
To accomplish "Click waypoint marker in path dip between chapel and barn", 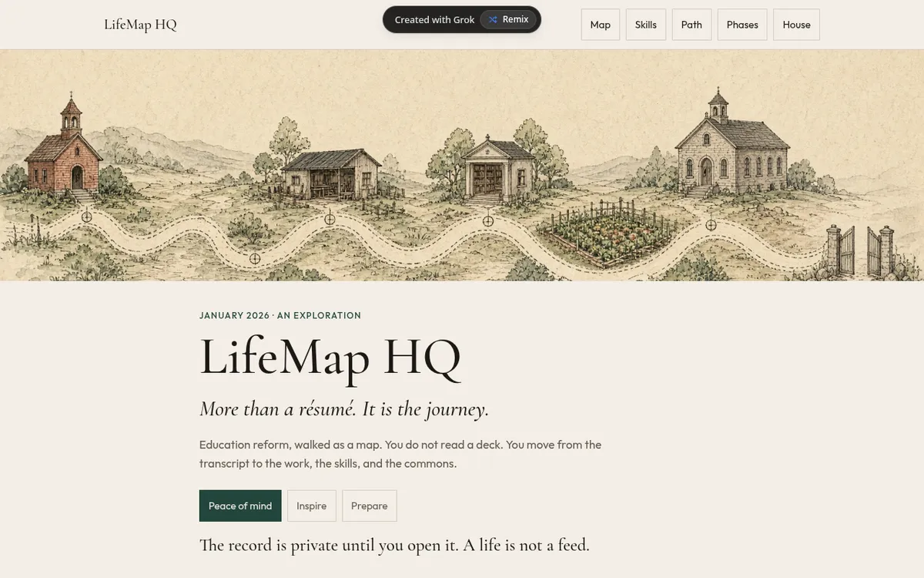I will point(255,258).
